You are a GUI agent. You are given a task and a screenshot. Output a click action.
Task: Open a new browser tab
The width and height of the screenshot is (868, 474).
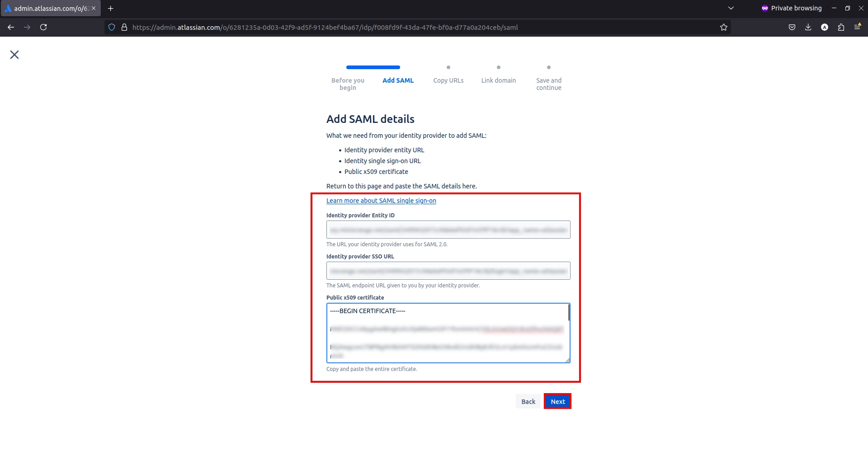[110, 8]
